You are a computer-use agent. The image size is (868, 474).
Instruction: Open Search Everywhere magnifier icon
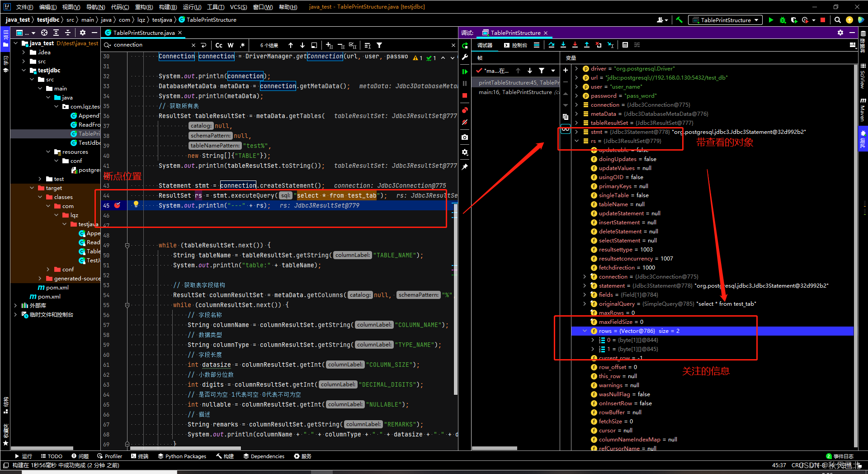click(837, 20)
